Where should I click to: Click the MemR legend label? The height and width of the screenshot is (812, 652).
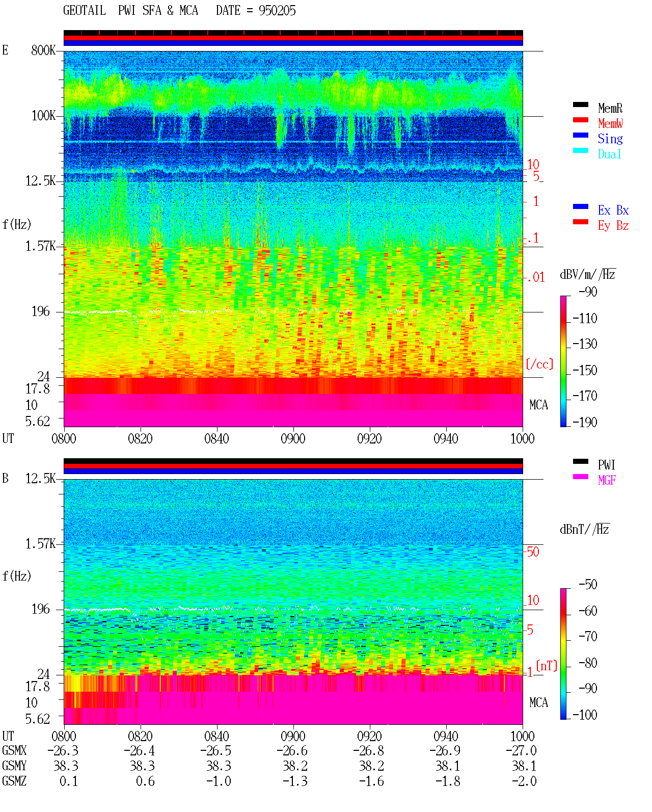click(x=610, y=108)
